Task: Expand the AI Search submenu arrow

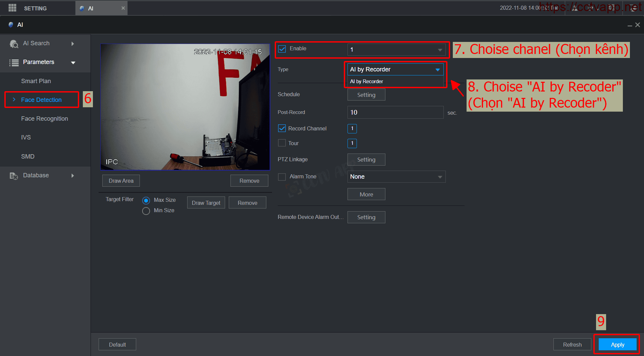Action: point(72,44)
